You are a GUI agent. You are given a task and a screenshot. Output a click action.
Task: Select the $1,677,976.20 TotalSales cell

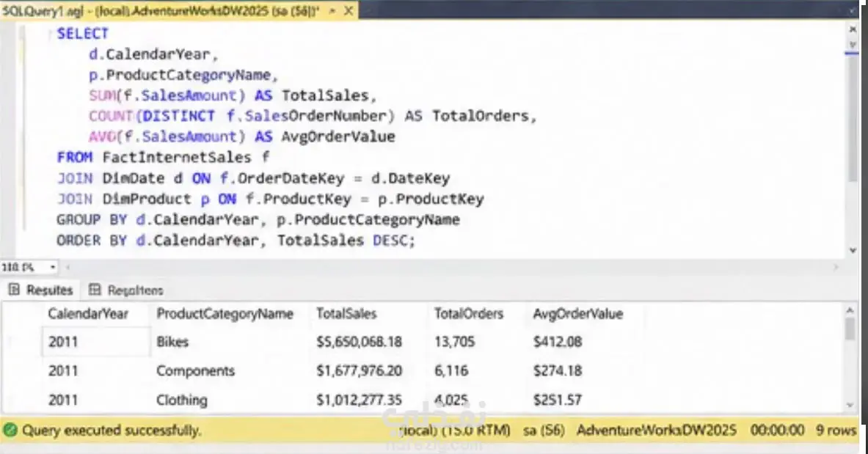[360, 370]
